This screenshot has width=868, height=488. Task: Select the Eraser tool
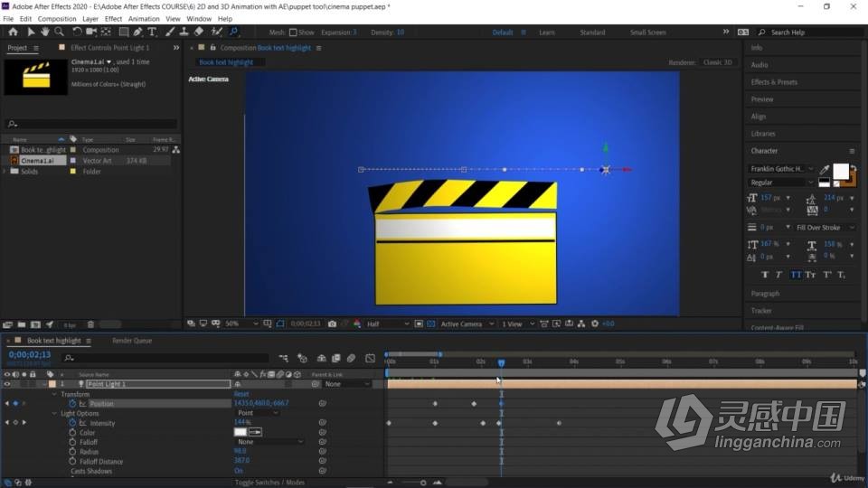tap(198, 33)
